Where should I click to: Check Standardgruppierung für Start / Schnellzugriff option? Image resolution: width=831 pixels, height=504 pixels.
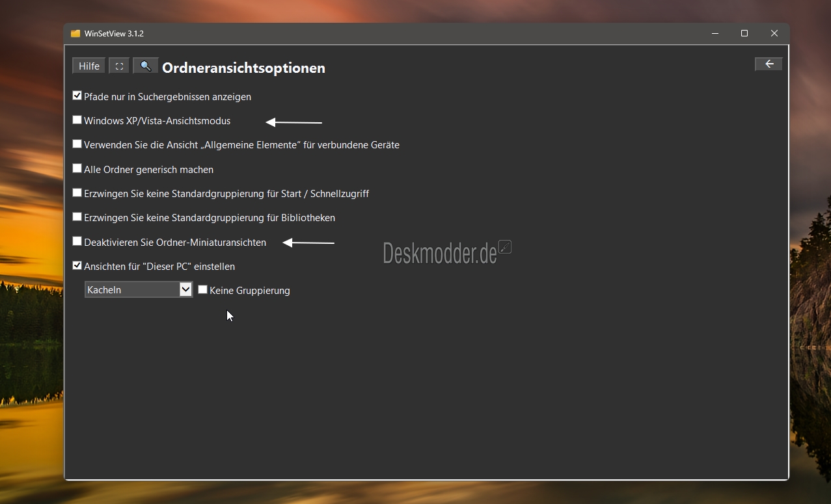click(77, 192)
